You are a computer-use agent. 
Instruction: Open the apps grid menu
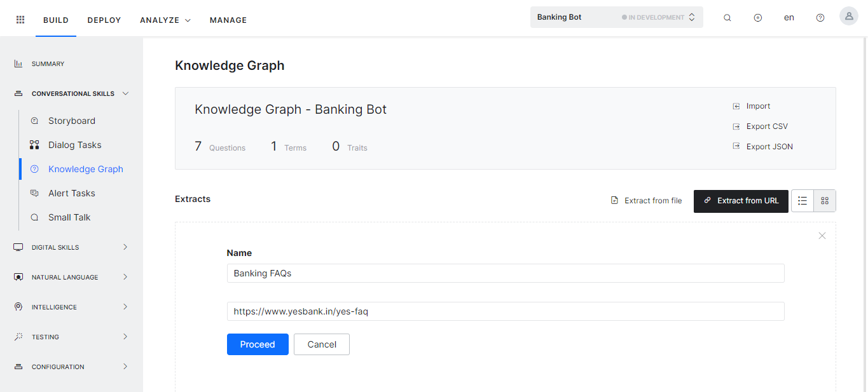coord(20,18)
